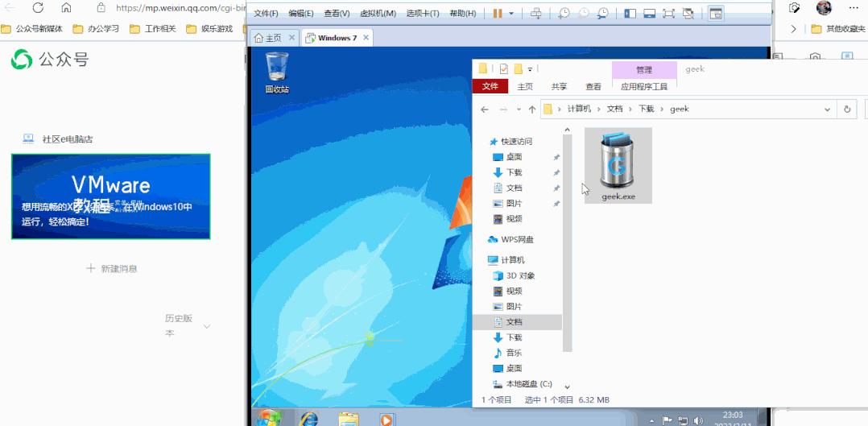Open the Explorer 主页 ribbon tab
The image size is (868, 426).
pyautogui.click(x=525, y=86)
